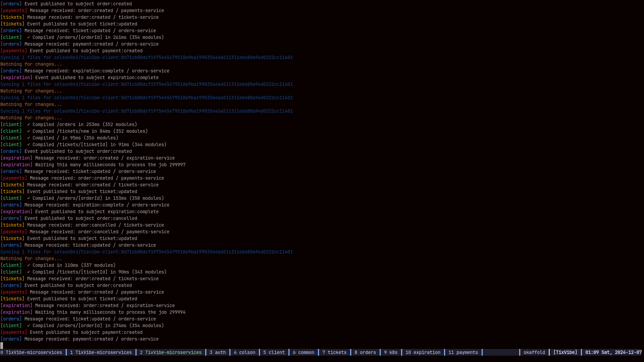This screenshot has height=362, width=644.
Task: Click 'Compiled /tickets/new in 84ms' line
Action: point(74,131)
